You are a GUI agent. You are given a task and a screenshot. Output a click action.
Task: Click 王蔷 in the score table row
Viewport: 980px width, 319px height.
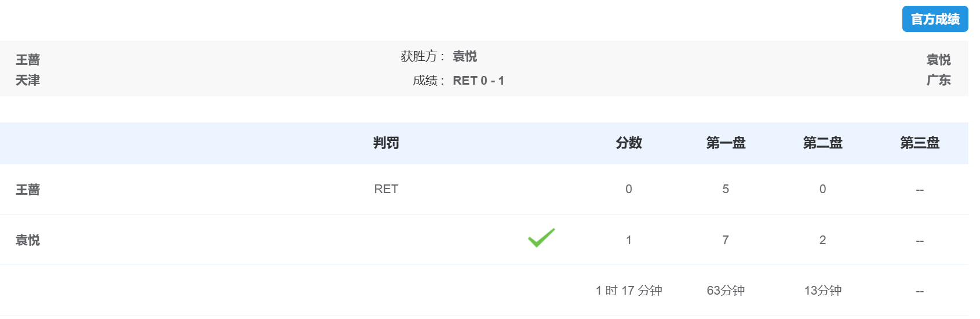[x=28, y=190]
